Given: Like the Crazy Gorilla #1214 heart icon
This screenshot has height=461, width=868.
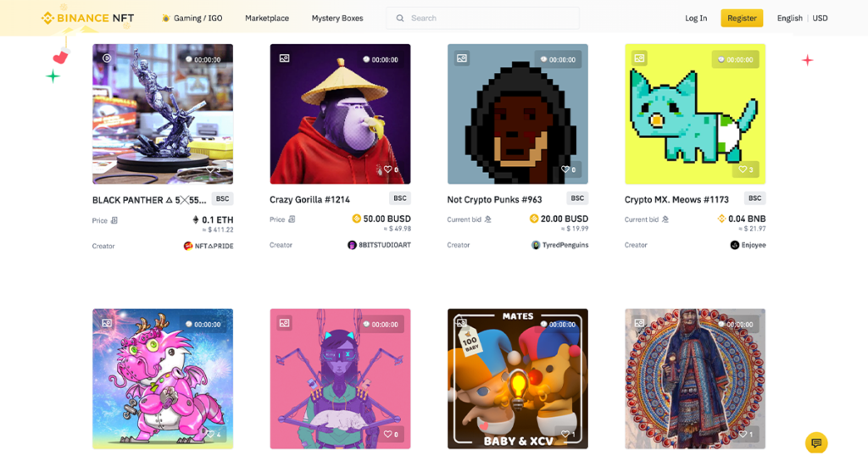Looking at the screenshot, I should click(387, 169).
